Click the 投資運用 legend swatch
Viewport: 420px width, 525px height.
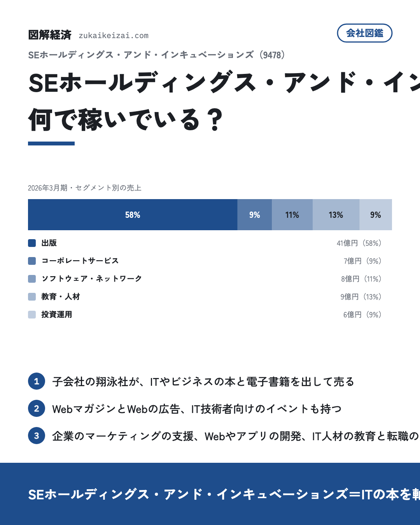(32, 315)
